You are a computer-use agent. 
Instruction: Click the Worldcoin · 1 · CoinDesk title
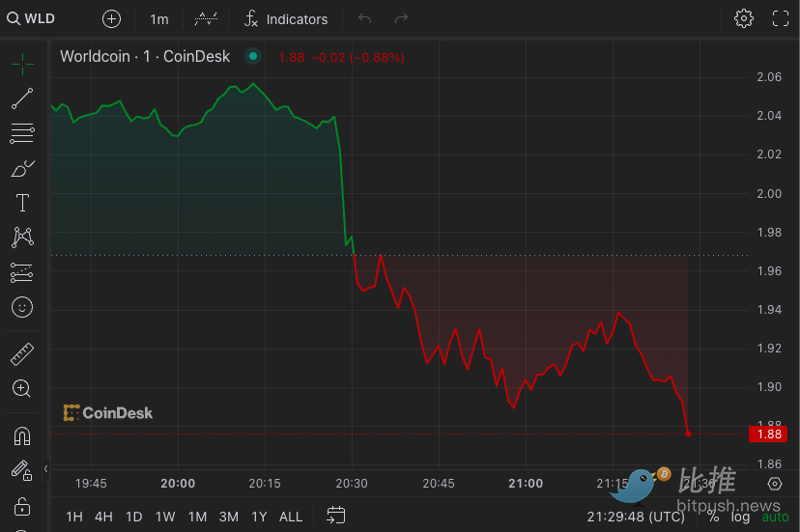[x=145, y=56]
